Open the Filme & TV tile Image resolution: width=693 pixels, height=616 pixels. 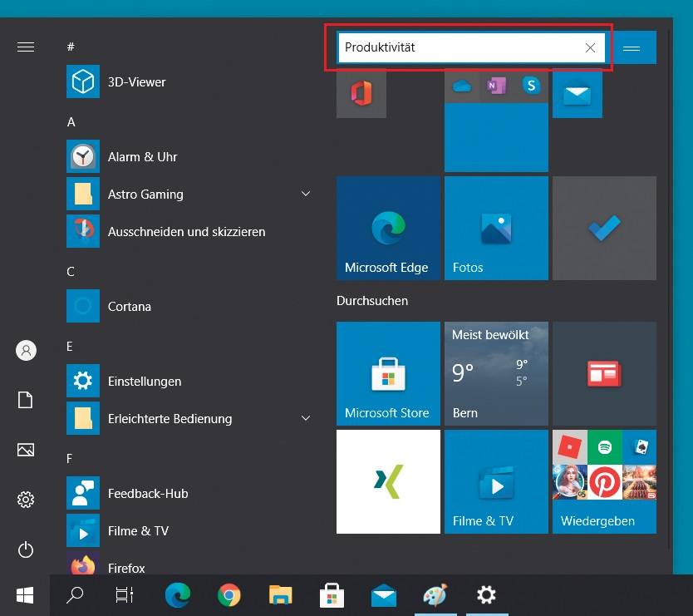point(496,481)
